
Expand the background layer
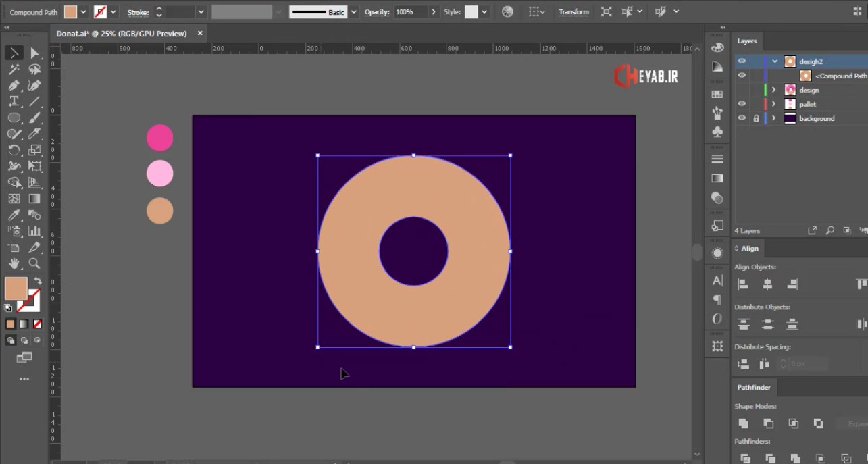(x=774, y=118)
